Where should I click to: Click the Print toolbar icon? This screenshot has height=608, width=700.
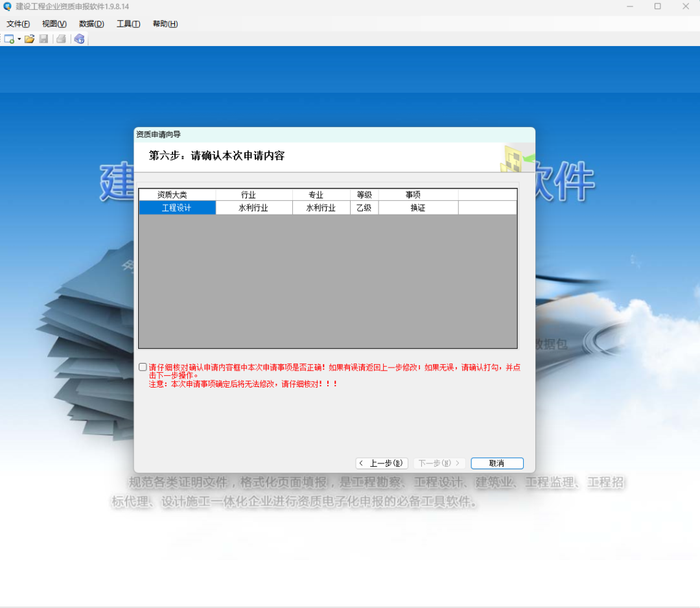click(61, 39)
